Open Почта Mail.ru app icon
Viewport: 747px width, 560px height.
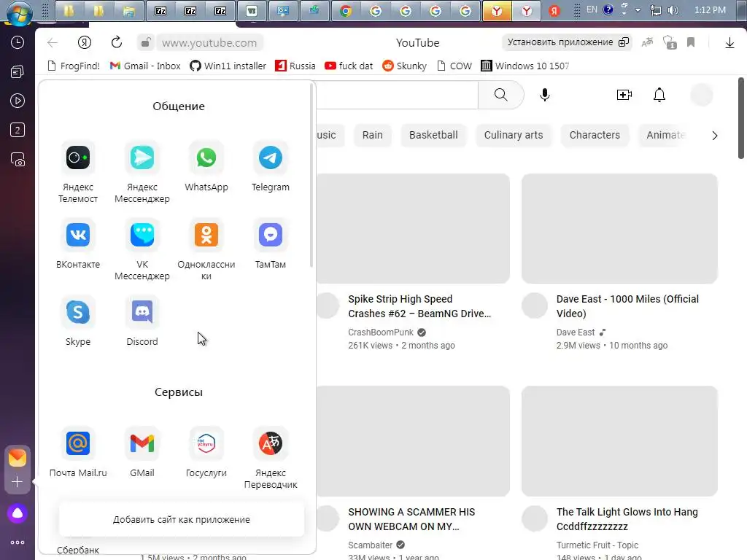pyautogui.click(x=78, y=443)
